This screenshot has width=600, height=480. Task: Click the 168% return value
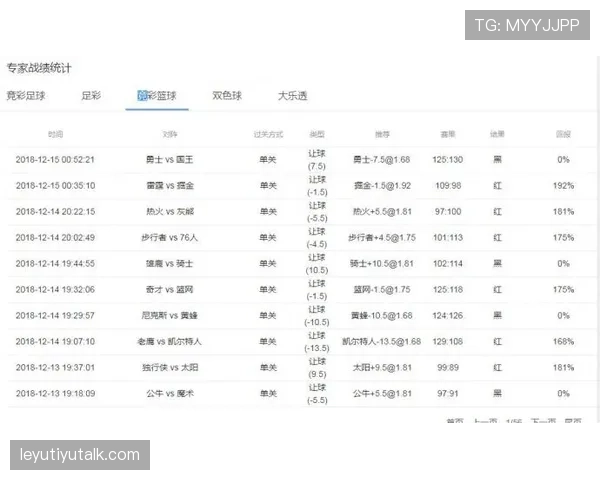(563, 341)
